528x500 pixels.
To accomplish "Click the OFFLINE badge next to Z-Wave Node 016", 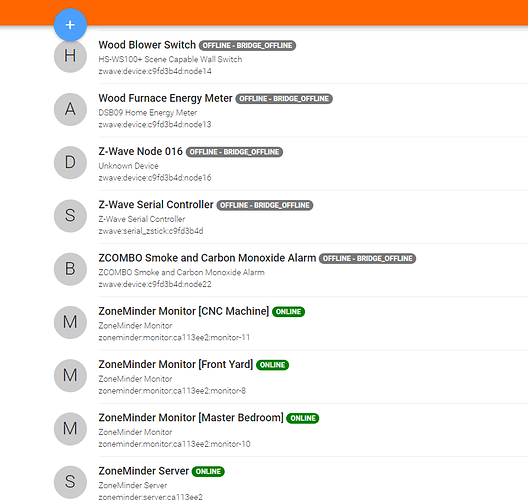I will point(234,152).
